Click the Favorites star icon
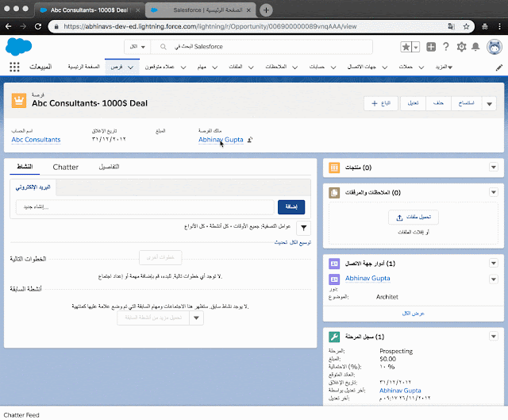This screenshot has width=508, height=420. coord(406,47)
